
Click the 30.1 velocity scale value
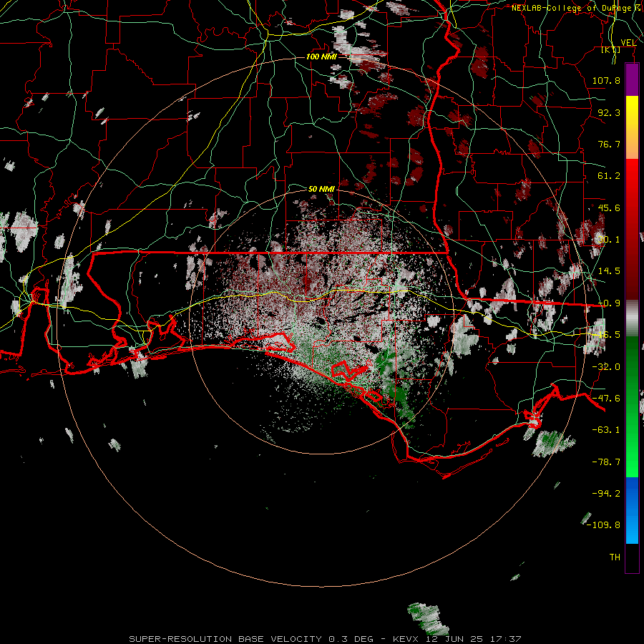point(609,240)
